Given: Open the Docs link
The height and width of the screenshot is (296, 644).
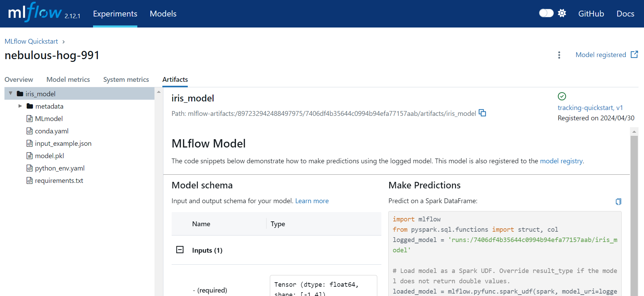Looking at the screenshot, I should tap(625, 14).
